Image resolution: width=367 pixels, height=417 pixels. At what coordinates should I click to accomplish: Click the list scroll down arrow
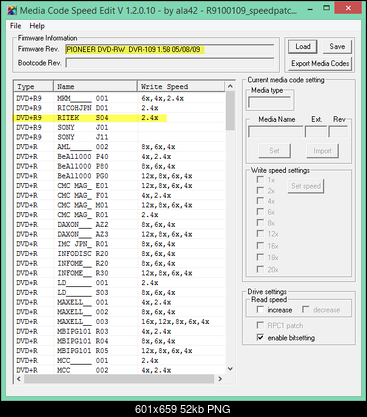230,369
